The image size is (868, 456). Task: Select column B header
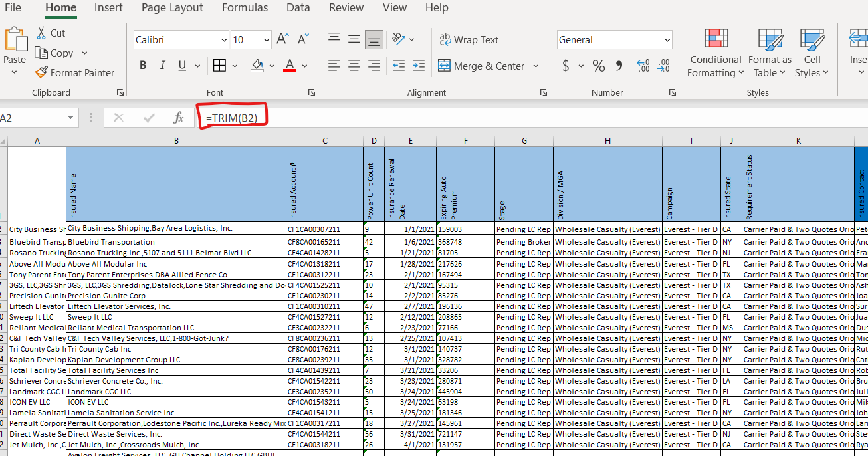pyautogui.click(x=176, y=140)
